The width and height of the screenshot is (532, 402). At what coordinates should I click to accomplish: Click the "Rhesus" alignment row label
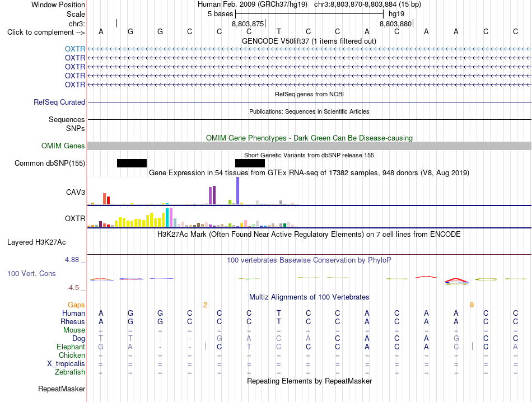click(73, 321)
